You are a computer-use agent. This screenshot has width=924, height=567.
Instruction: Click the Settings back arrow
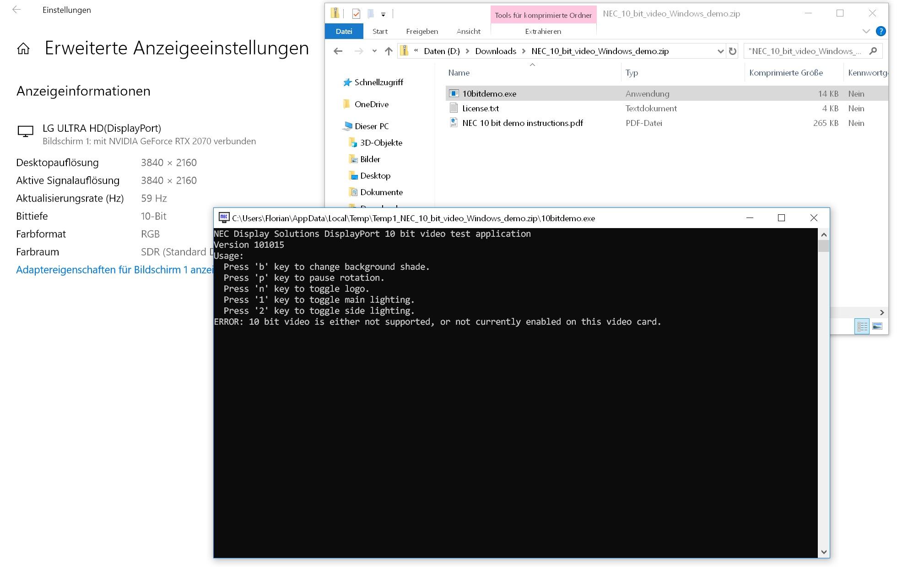(x=16, y=10)
